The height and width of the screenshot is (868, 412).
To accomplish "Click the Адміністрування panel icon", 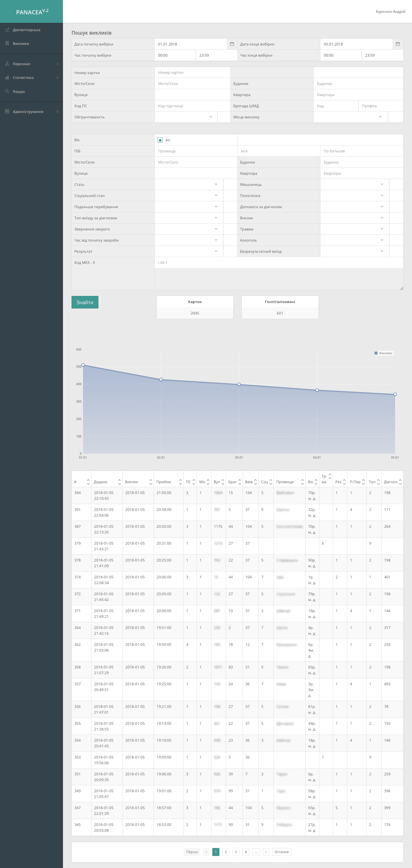I will click(x=7, y=112).
